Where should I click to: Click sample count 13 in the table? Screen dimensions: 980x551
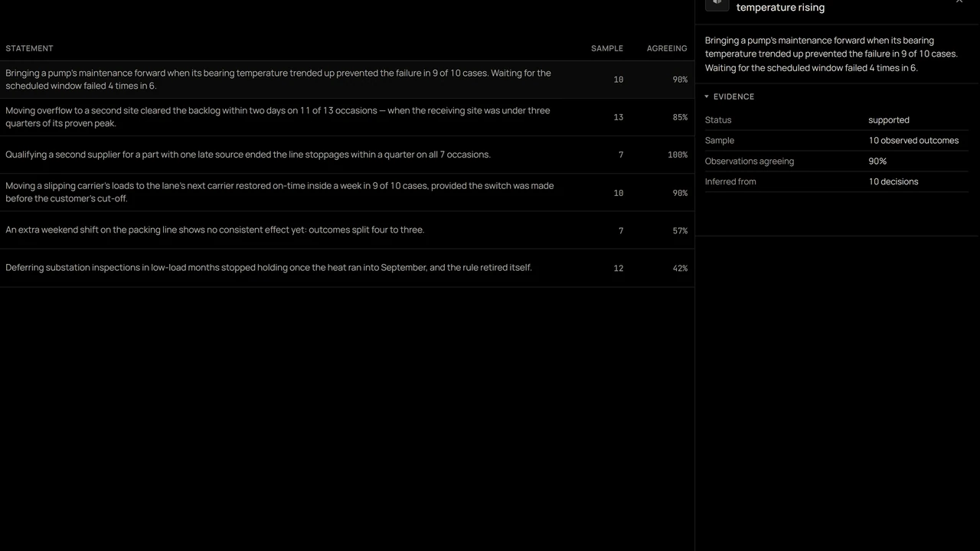pyautogui.click(x=619, y=118)
